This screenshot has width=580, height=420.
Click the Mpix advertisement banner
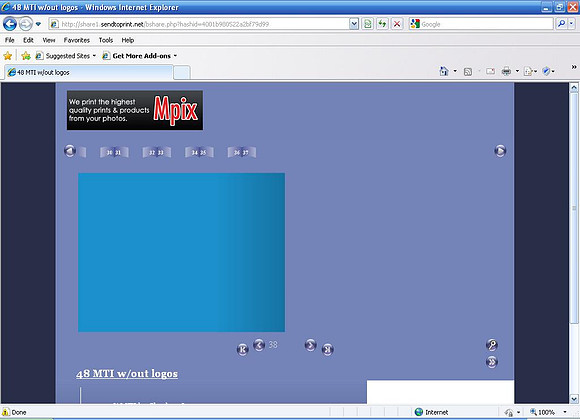coord(135,110)
